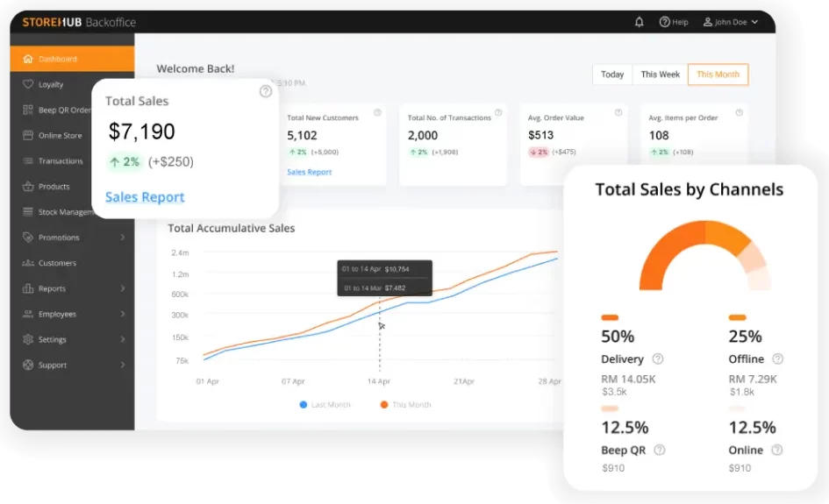Click help icon on Avg. Order Value
Screen dimensions: 829x504
coord(618,112)
